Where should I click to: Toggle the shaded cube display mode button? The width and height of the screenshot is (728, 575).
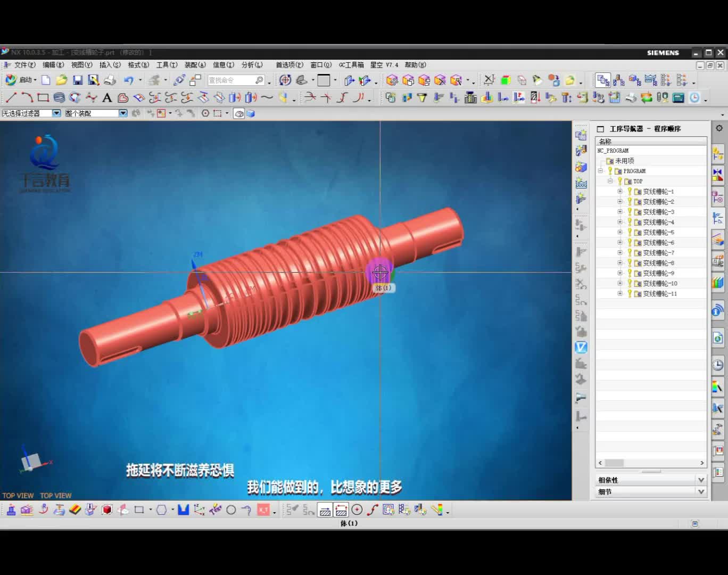point(251,113)
